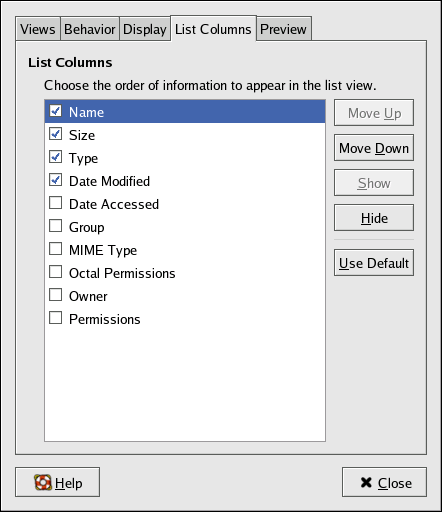This screenshot has height=512, width=442.
Task: Tick the Octal Permissions checkbox
Action: point(55,272)
